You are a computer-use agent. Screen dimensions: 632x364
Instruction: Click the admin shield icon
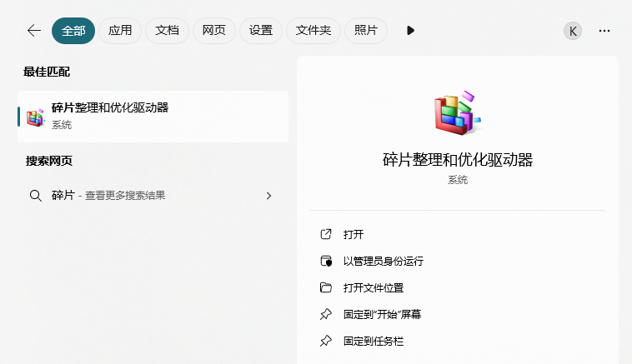point(326,261)
